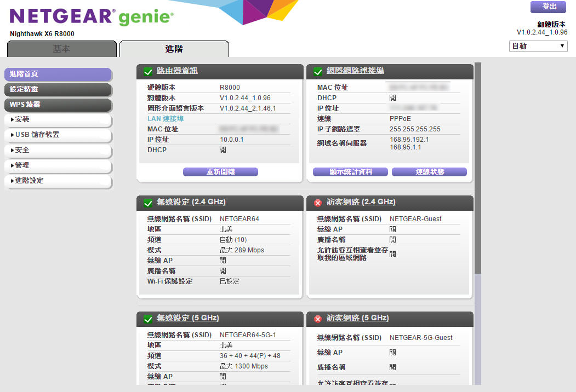The image size is (576, 392).
Task: Expand the 安裝 sidebar menu
Action: (58, 119)
